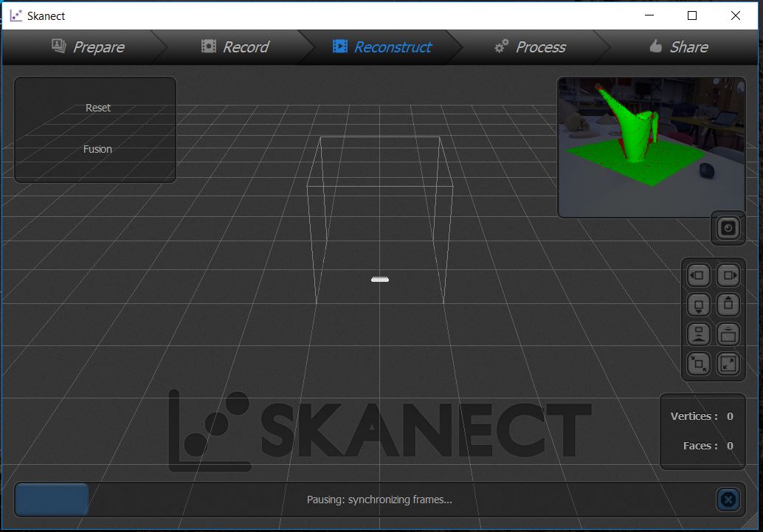Click the camera snapshot icon under preview
The width and height of the screenshot is (763, 532).
click(728, 228)
